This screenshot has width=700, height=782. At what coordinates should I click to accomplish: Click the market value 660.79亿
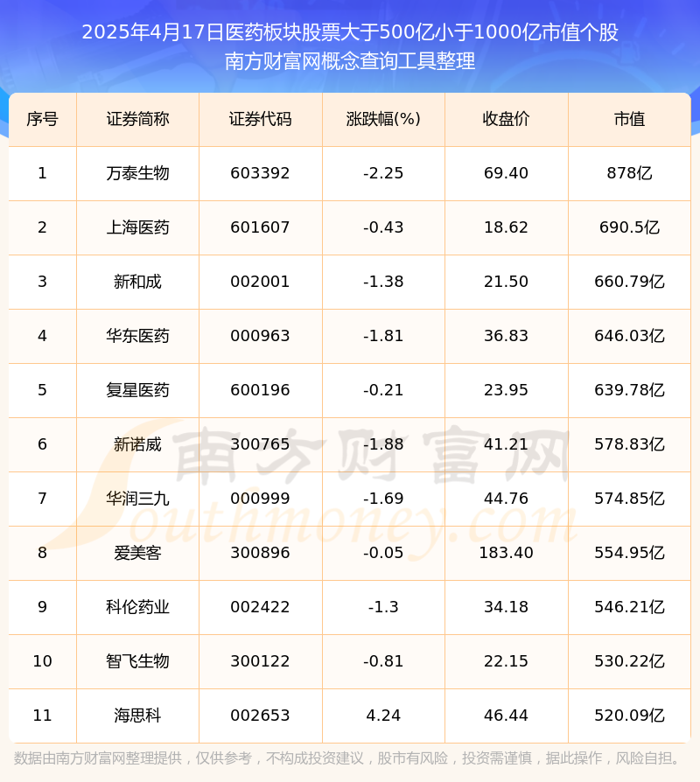pyautogui.click(x=630, y=282)
